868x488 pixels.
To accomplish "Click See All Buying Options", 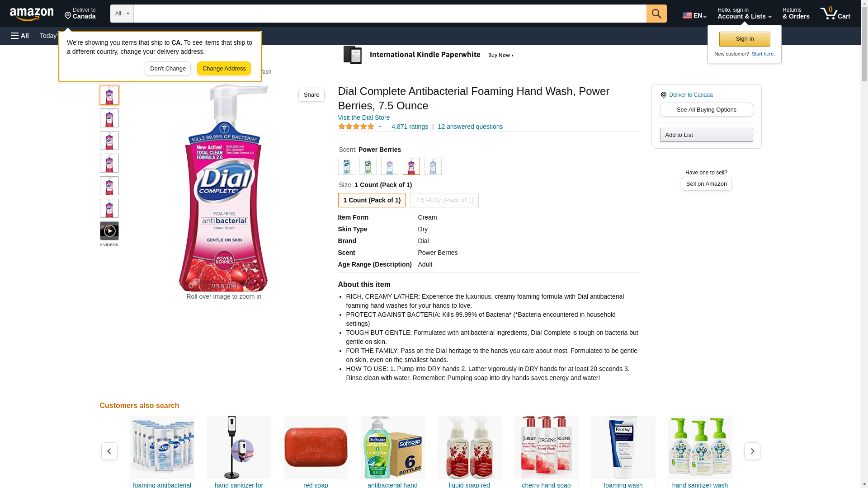I will tap(706, 110).
